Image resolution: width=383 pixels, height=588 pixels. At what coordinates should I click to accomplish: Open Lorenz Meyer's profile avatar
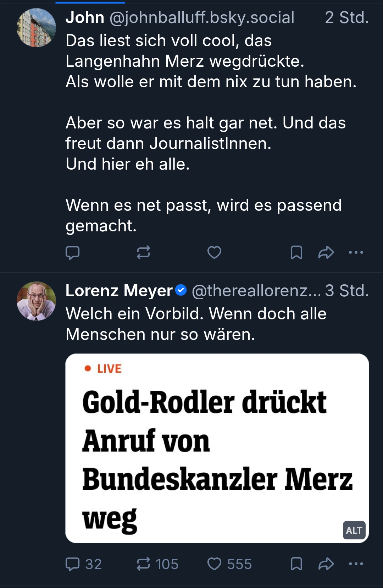pos(36,301)
